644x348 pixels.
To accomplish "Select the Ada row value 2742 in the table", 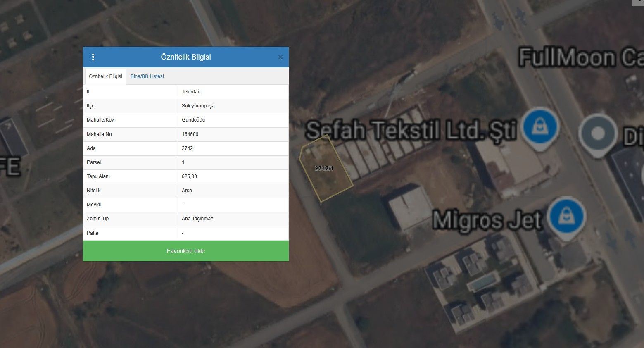I will (x=187, y=148).
